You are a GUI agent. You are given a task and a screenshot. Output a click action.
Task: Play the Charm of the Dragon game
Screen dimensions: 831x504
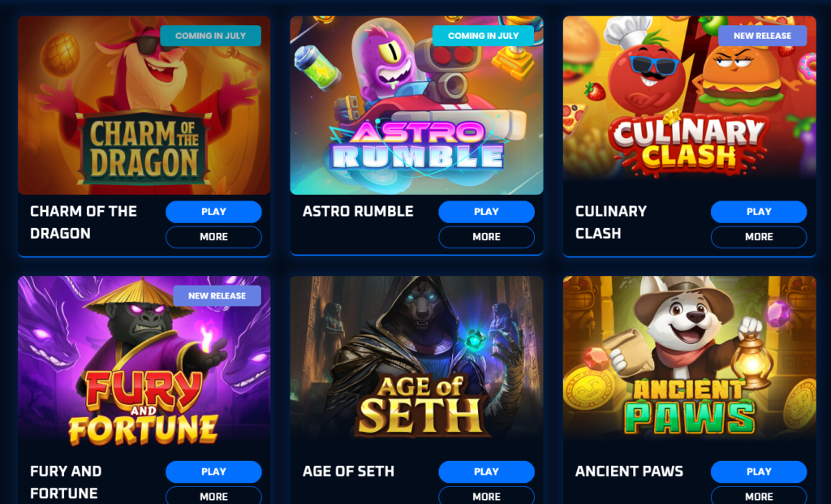click(x=213, y=212)
